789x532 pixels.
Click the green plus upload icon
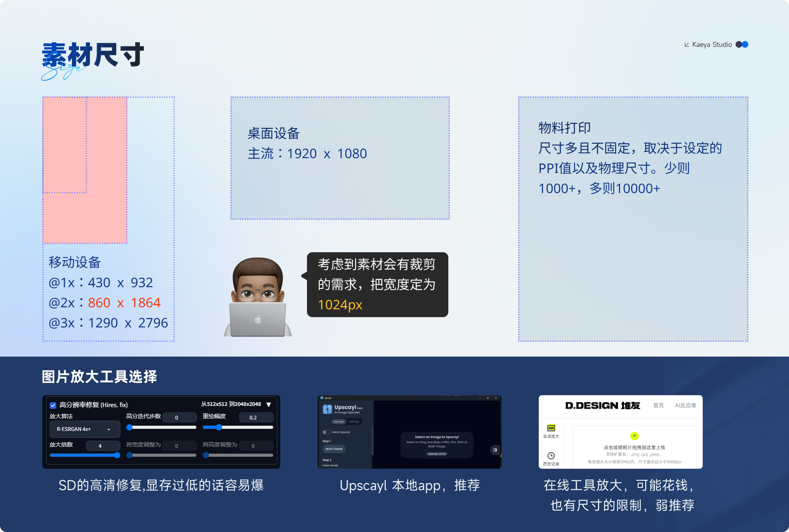click(x=634, y=436)
